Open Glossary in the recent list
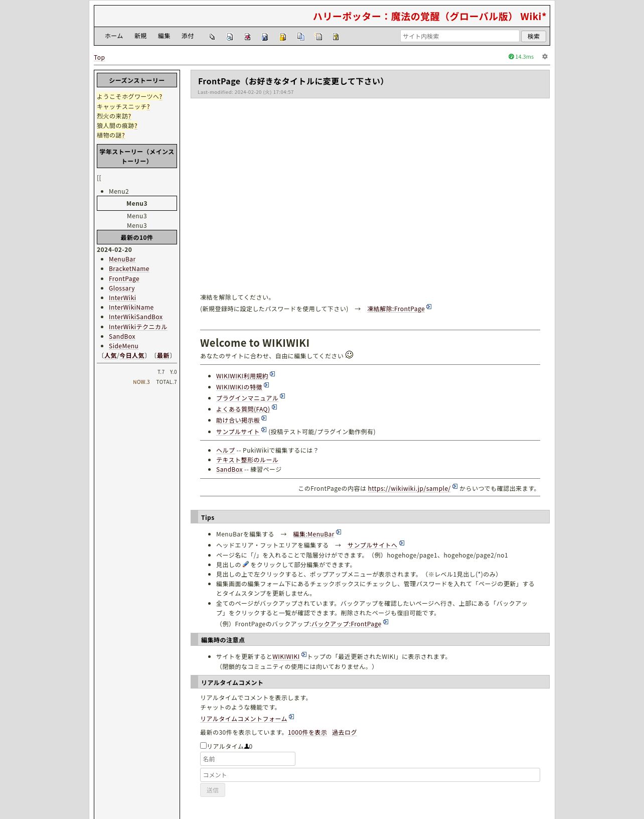Viewport: 644px width, 819px height. (x=122, y=289)
